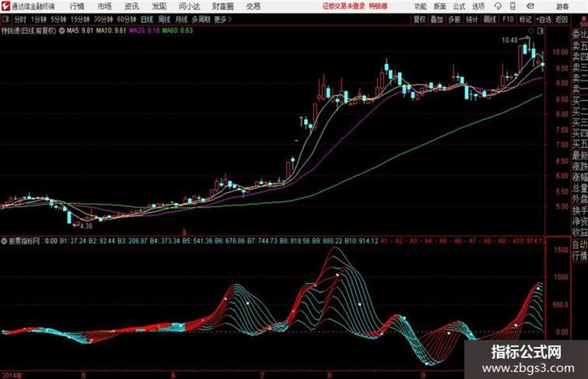588x379 pixels.
Task: Open the 选项 menu
Action: pos(478,6)
